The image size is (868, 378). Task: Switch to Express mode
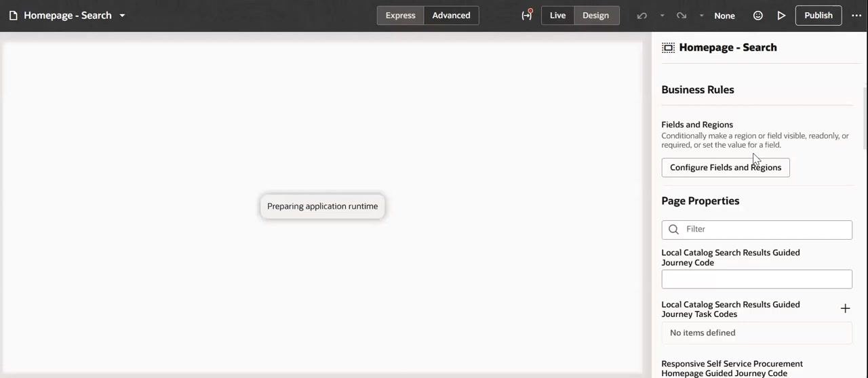(x=400, y=16)
